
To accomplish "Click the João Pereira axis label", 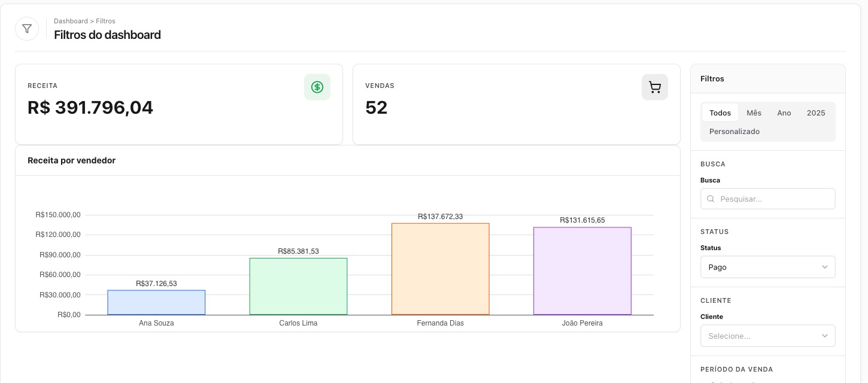I will coord(582,323).
